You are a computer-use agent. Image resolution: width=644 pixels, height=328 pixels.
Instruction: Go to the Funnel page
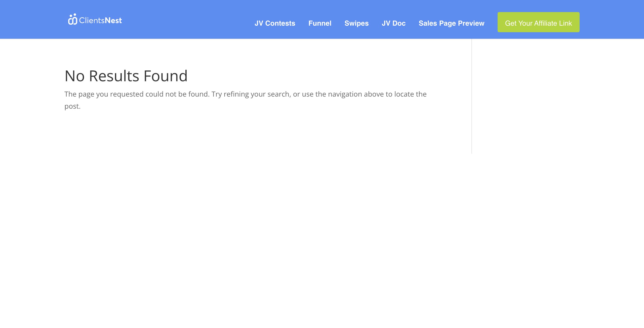[x=320, y=23]
